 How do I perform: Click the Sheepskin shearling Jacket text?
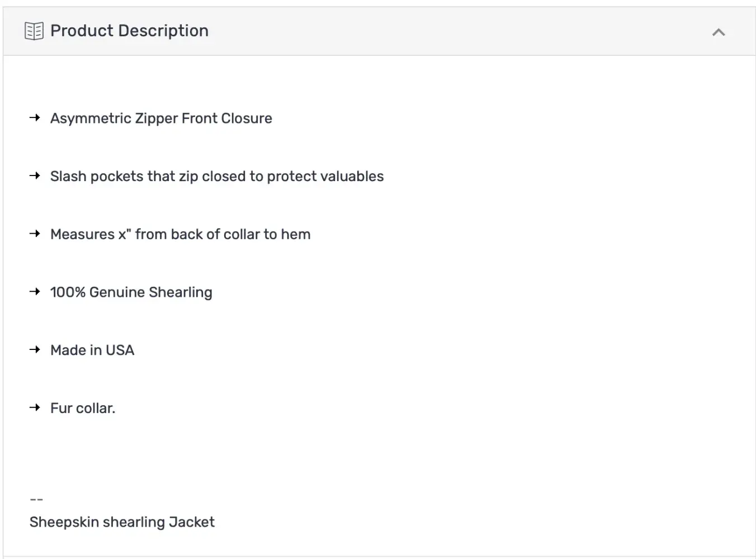pyautogui.click(x=122, y=522)
